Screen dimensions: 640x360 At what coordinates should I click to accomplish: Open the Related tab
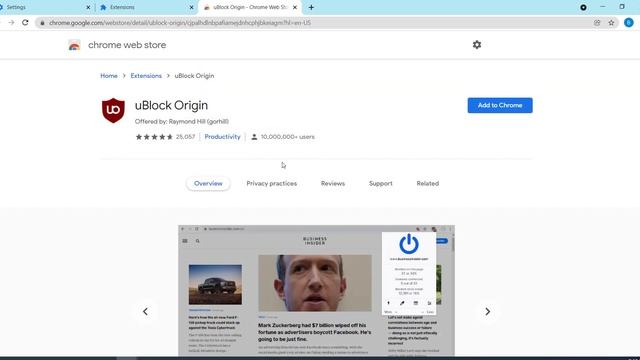pos(427,183)
